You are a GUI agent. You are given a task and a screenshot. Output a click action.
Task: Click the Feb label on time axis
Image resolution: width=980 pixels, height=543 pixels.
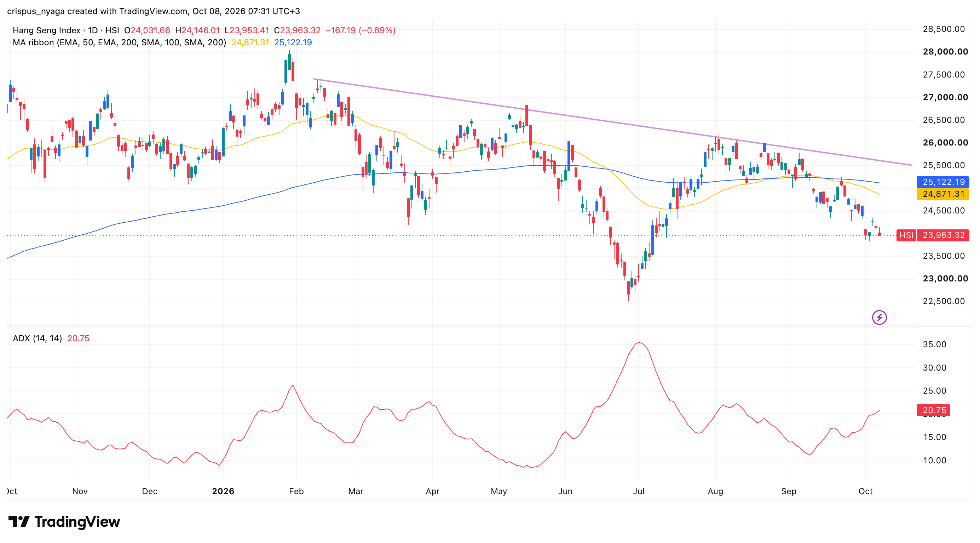[x=296, y=491]
